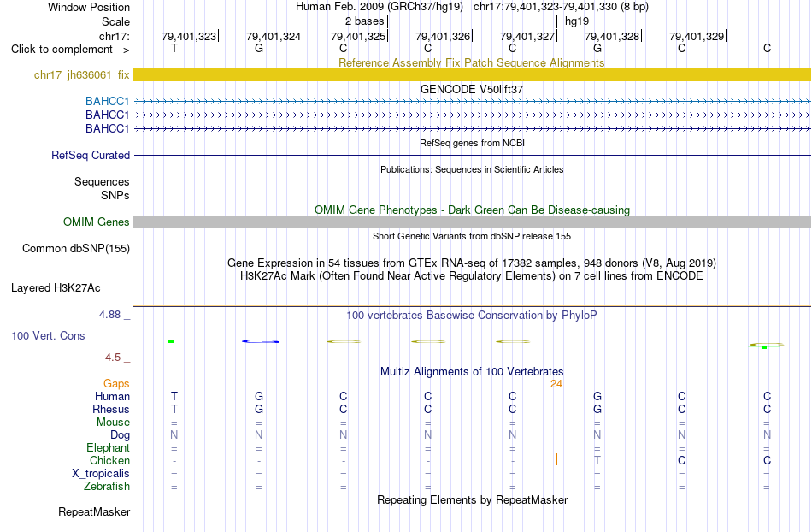Click the 'Chicken' species label
The width and height of the screenshot is (812, 532).
(x=109, y=460)
